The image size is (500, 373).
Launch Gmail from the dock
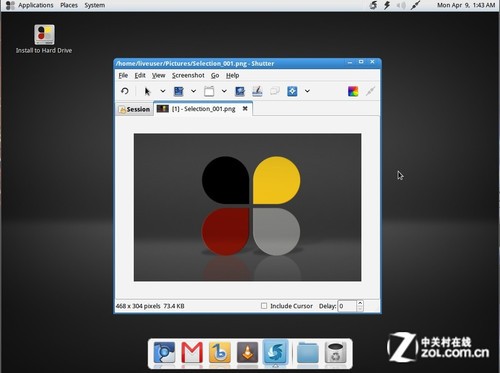point(192,353)
